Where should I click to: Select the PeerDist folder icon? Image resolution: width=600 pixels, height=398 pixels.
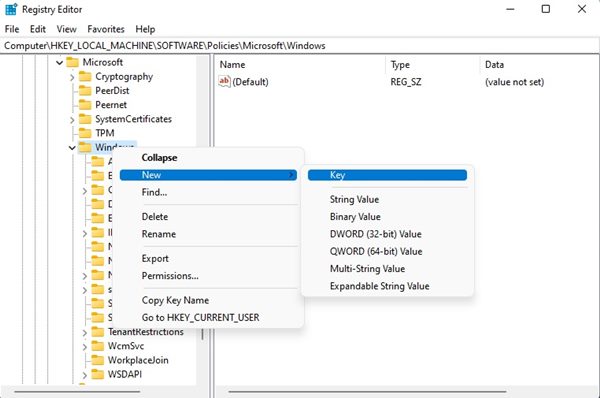85,91
